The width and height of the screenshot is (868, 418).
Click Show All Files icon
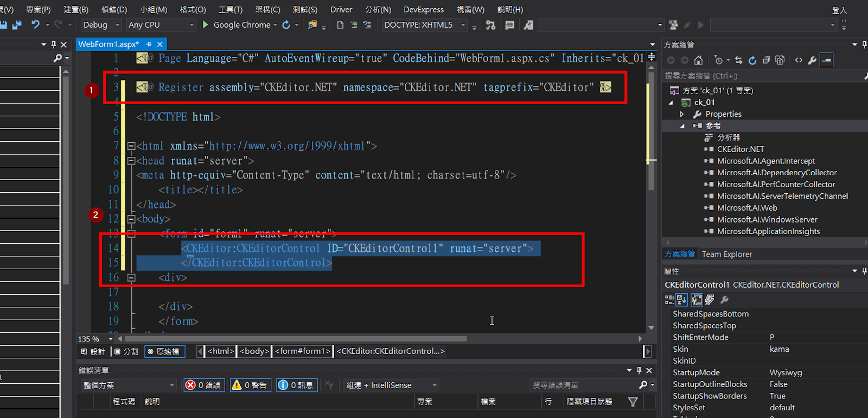(x=780, y=60)
